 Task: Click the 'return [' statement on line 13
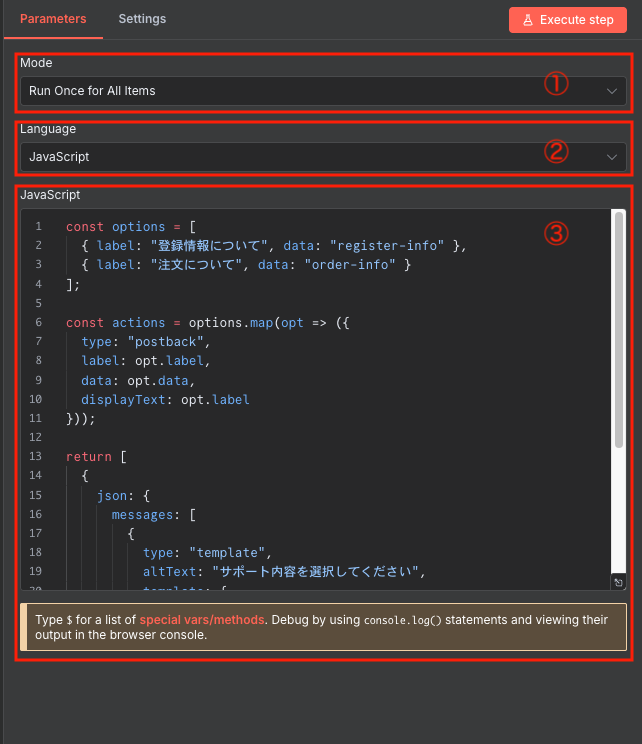pyautogui.click(x=96, y=456)
